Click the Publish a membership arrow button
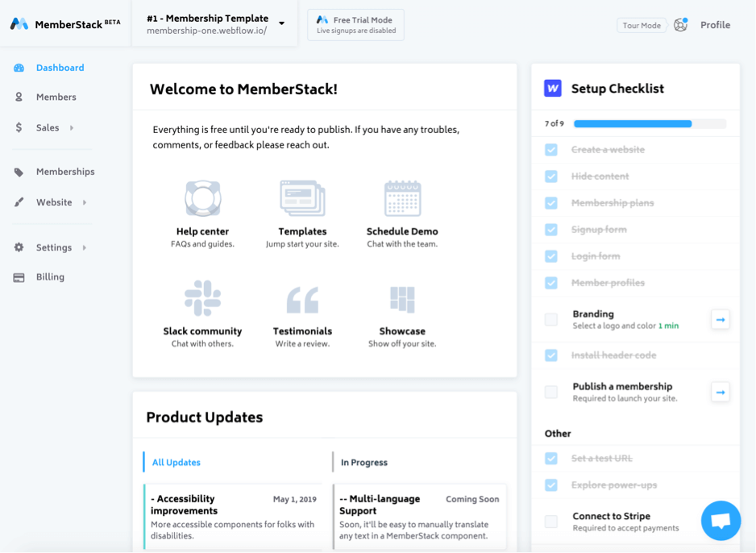Viewport: 756px width, 553px height. coord(721,392)
